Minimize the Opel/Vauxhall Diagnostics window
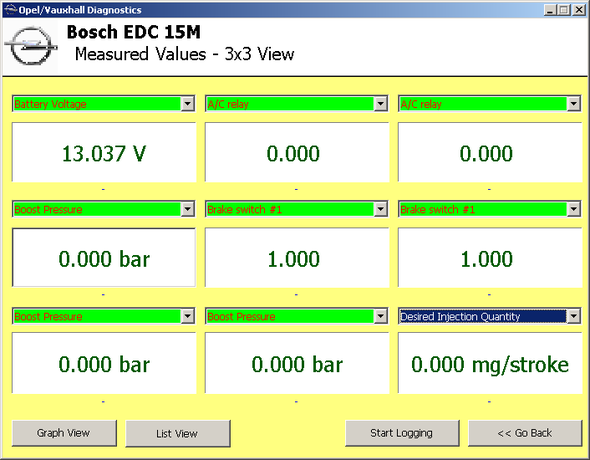Image resolution: width=590 pixels, height=460 pixels. (x=550, y=10)
